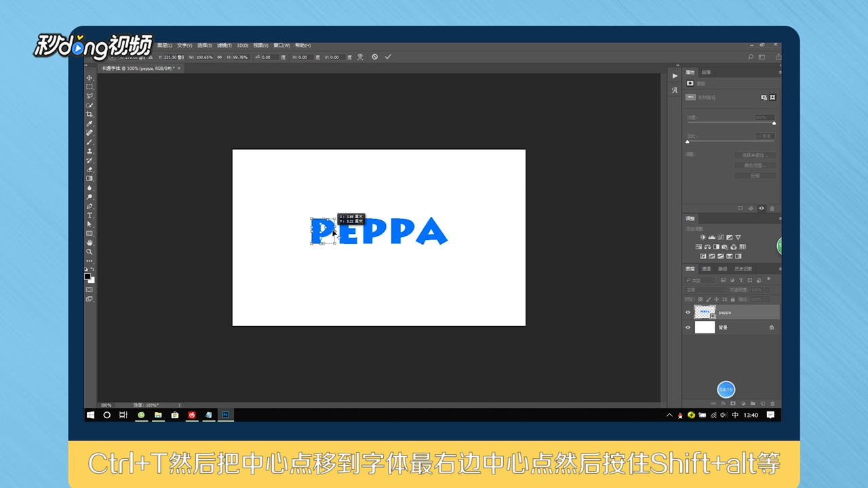This screenshot has height=488, width=868.
Task: Change the screen mode
Action: 90,299
